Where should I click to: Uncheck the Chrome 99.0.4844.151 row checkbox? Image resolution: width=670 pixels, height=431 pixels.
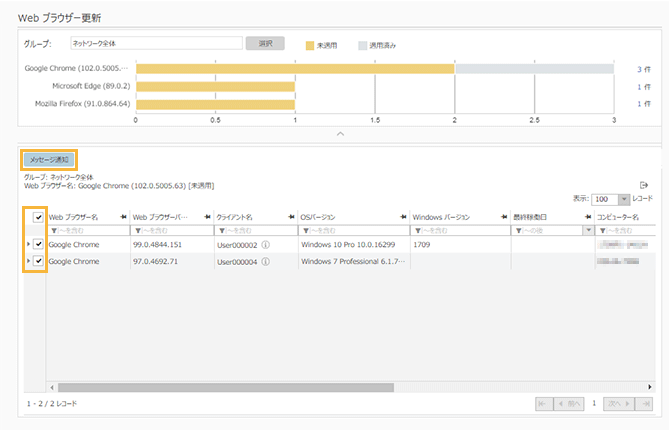38,243
